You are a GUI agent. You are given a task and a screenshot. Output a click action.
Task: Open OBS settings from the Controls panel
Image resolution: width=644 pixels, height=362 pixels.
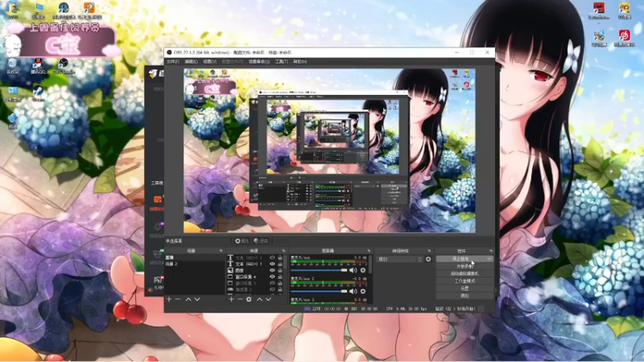(x=464, y=289)
